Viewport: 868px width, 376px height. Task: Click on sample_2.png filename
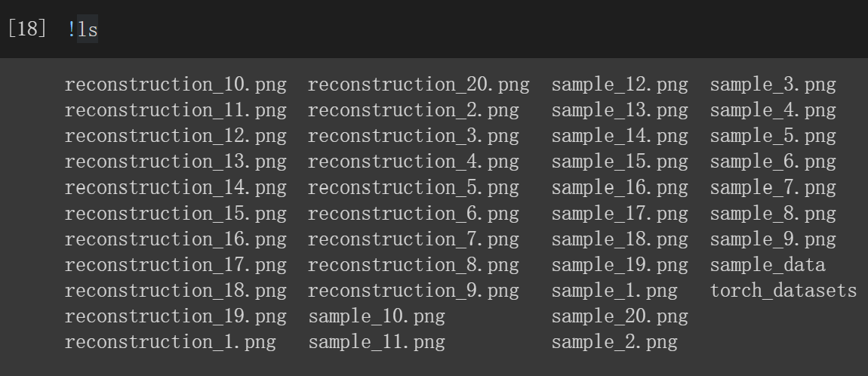[x=614, y=342]
